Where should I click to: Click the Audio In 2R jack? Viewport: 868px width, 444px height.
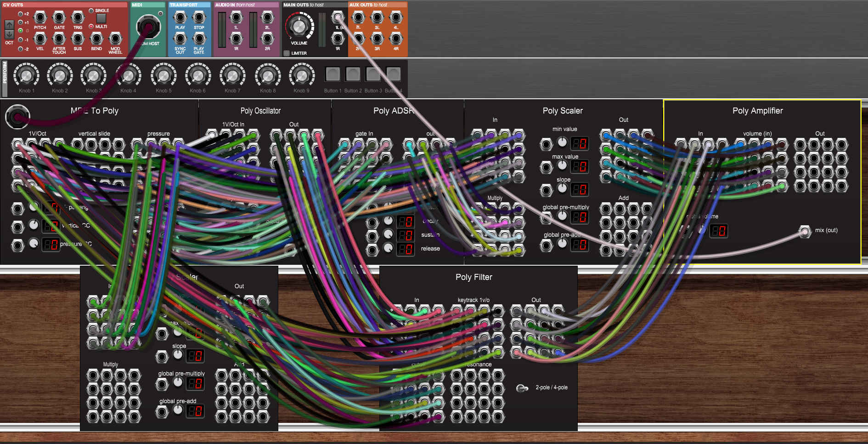[267, 39]
